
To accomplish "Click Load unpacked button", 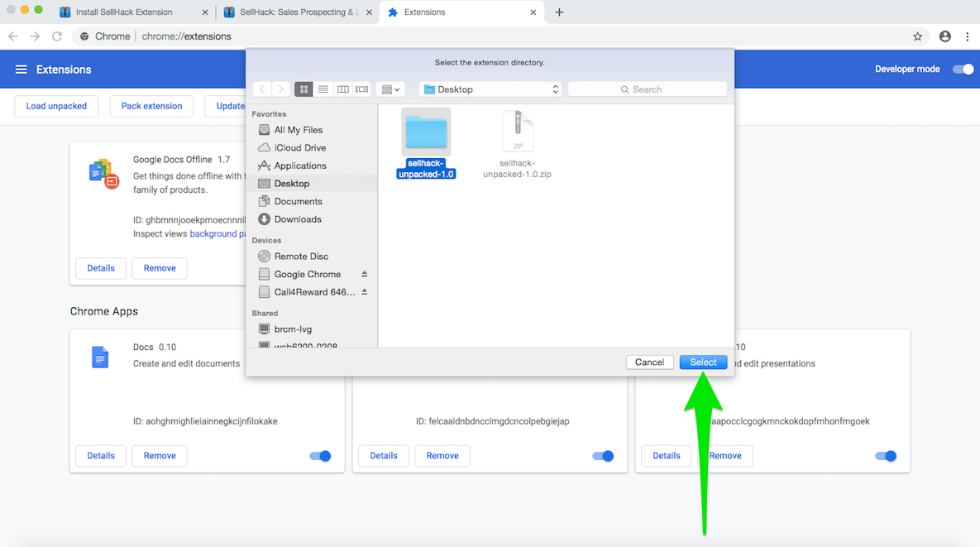I will coord(56,106).
